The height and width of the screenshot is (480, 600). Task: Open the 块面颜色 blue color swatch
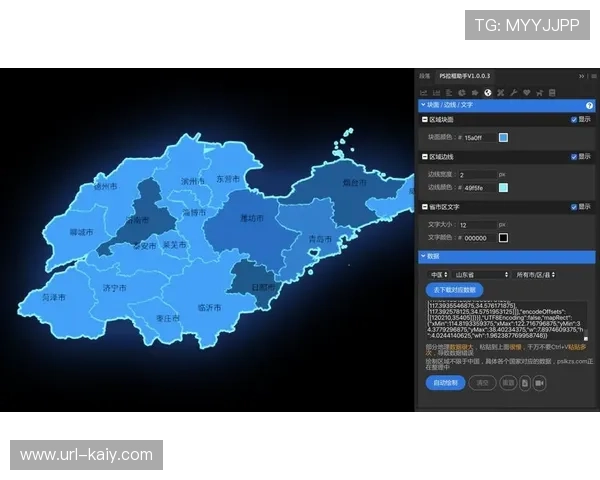click(x=504, y=137)
